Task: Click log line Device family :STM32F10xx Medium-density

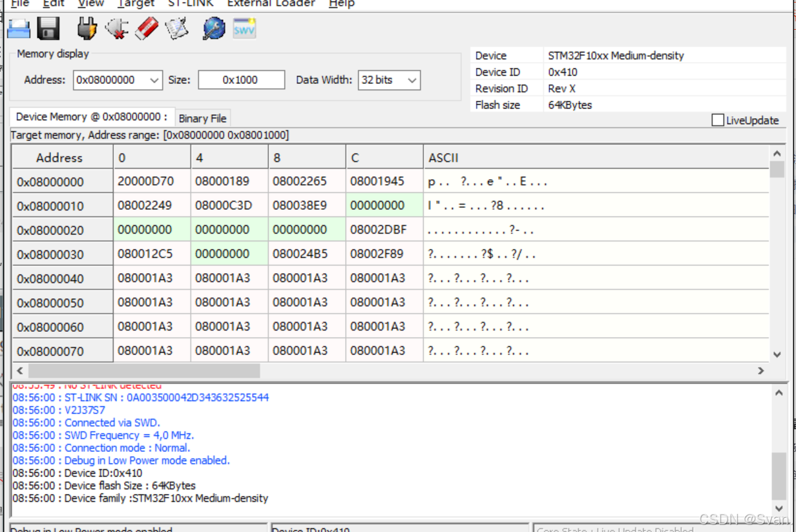Action: pyautogui.click(x=140, y=498)
